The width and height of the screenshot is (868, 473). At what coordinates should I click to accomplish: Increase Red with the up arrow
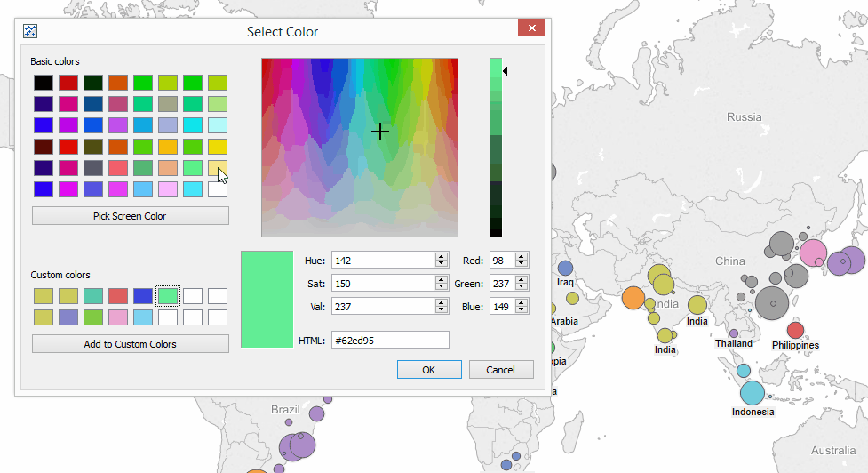coord(521,256)
